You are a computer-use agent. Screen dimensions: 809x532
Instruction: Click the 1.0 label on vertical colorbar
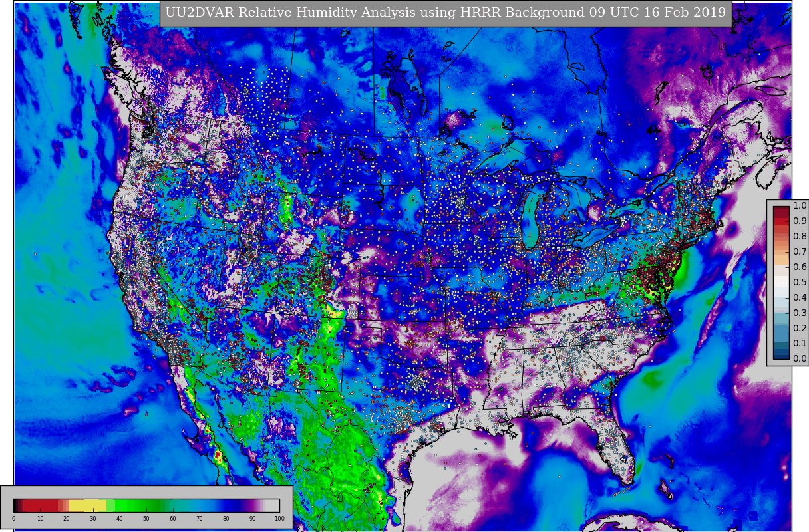(800, 206)
